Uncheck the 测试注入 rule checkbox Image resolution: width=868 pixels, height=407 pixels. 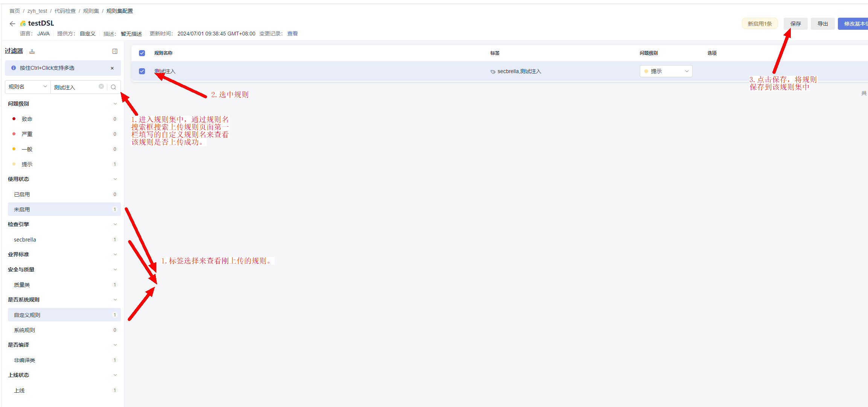[142, 71]
